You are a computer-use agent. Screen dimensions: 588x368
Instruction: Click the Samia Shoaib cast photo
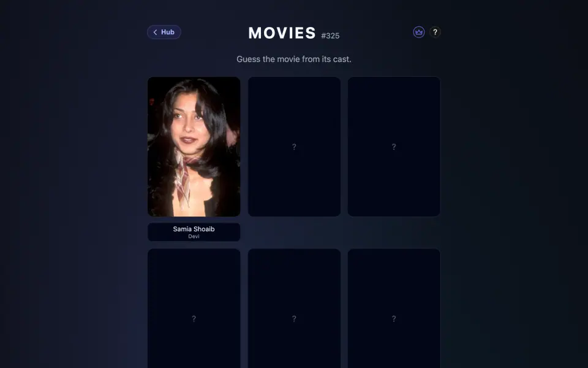pos(194,147)
